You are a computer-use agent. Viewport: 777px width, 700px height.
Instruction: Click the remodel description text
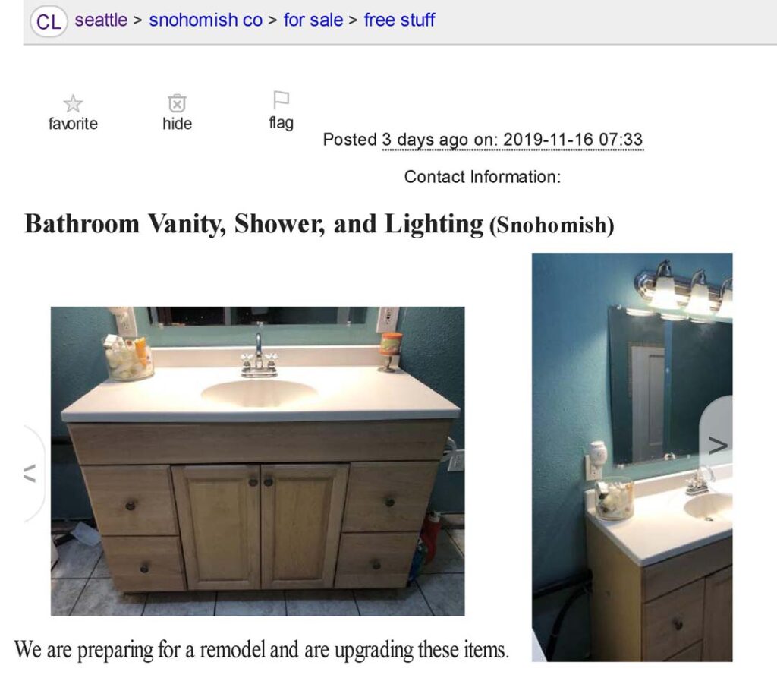262,650
